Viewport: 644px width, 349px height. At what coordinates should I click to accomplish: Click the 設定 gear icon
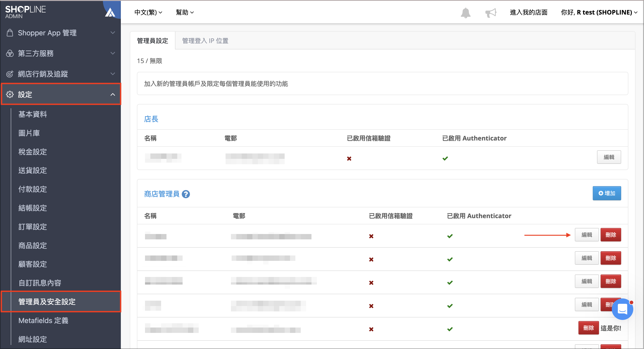coord(10,94)
